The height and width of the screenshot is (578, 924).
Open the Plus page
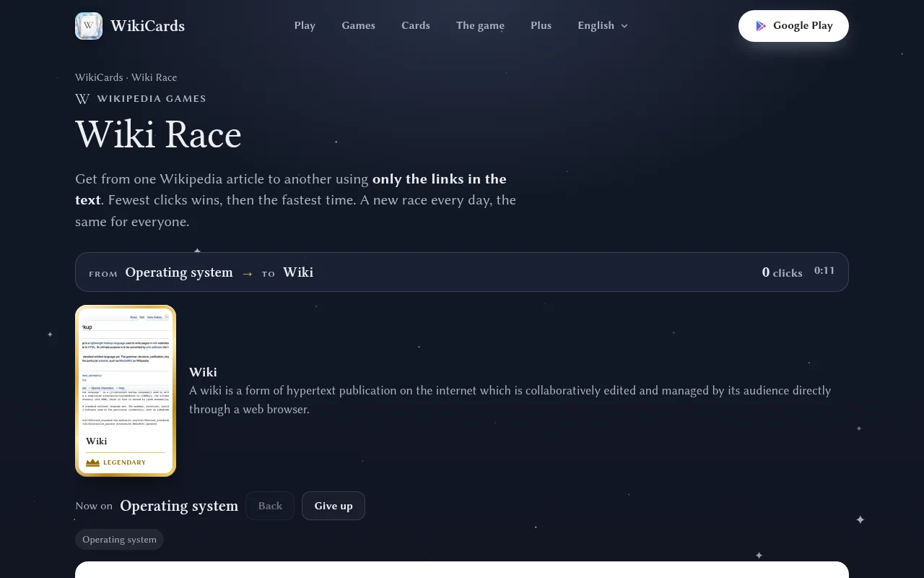click(x=541, y=25)
